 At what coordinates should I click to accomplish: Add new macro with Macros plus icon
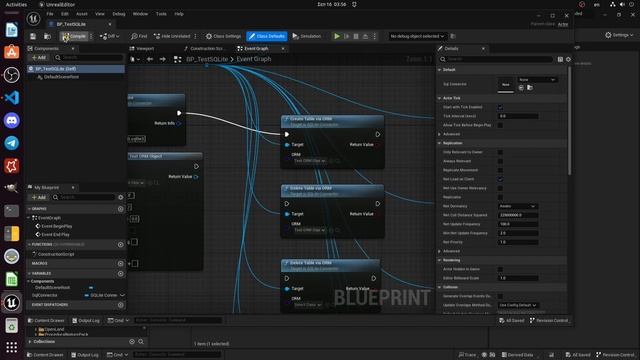120,264
